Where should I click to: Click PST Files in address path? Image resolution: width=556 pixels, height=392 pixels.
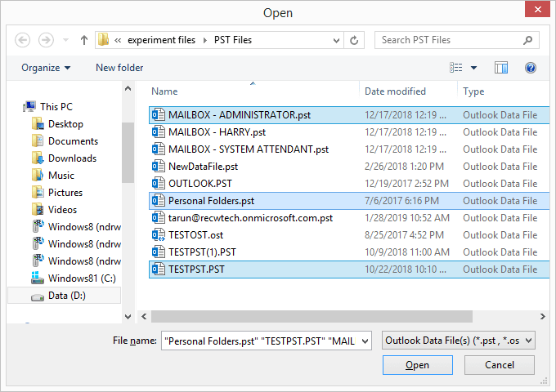pos(233,40)
